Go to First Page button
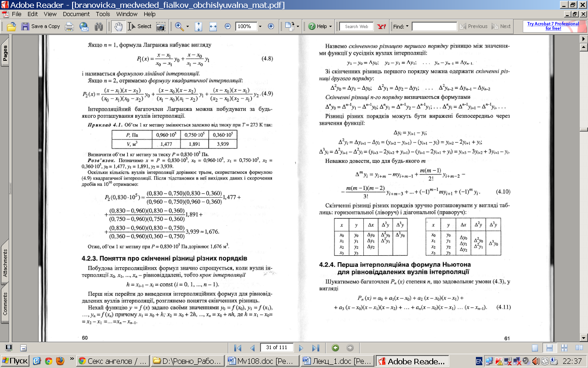Image resolution: width=588 pixels, height=368 pixels. coord(237,348)
